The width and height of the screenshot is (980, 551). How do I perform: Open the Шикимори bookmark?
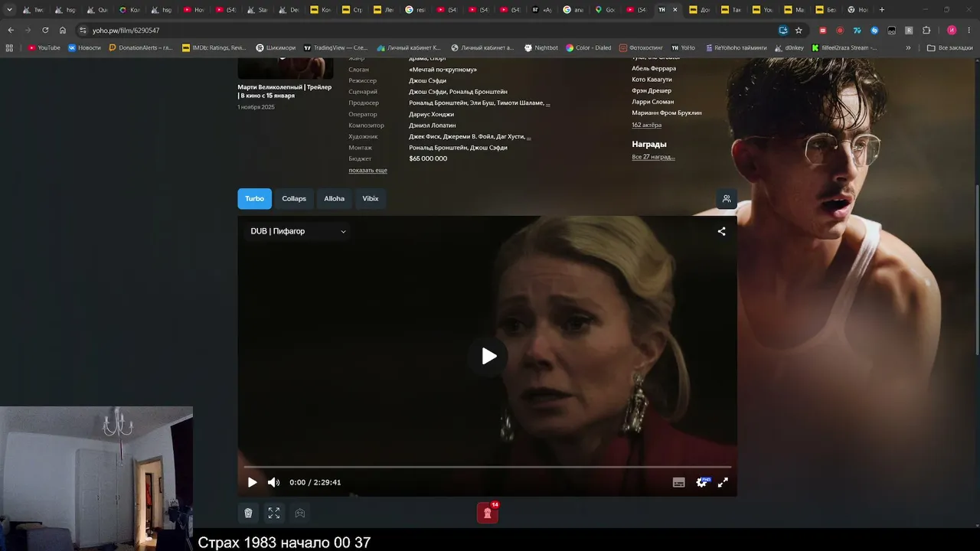click(276, 47)
